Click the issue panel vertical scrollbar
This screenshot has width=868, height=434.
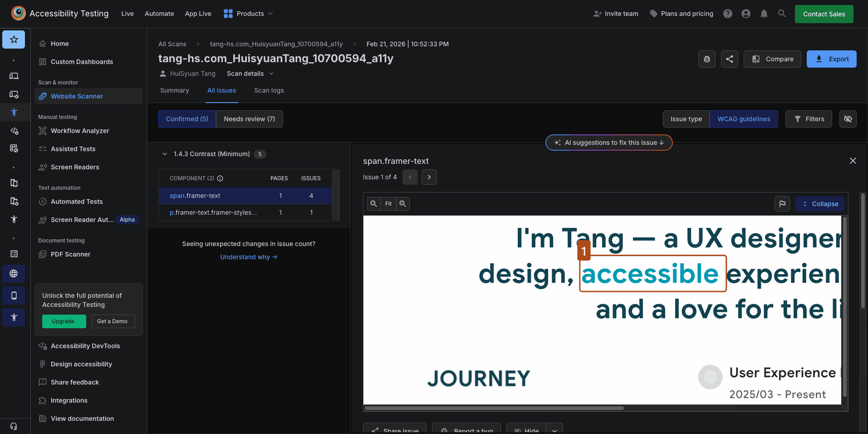(x=863, y=251)
